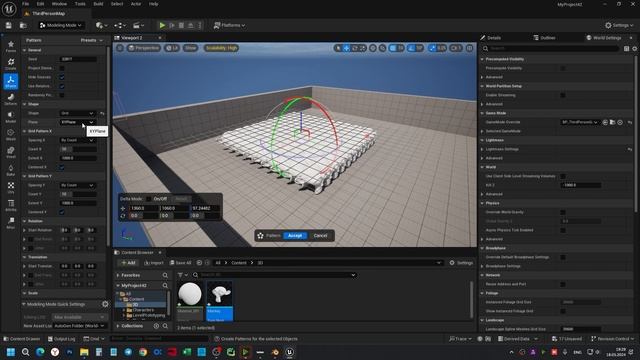Open the viewport hamburger options menu
640x360 pixels.
pyautogui.click(x=120, y=48)
